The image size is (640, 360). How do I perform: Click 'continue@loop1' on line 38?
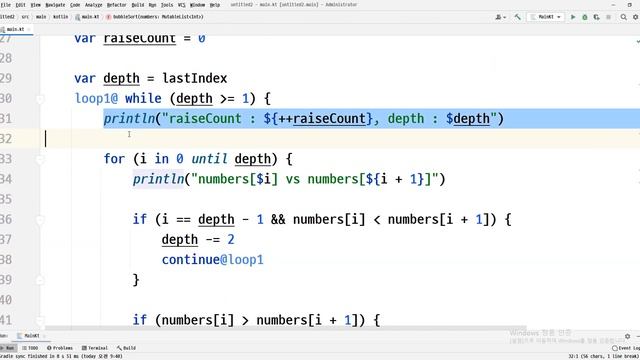point(213,260)
